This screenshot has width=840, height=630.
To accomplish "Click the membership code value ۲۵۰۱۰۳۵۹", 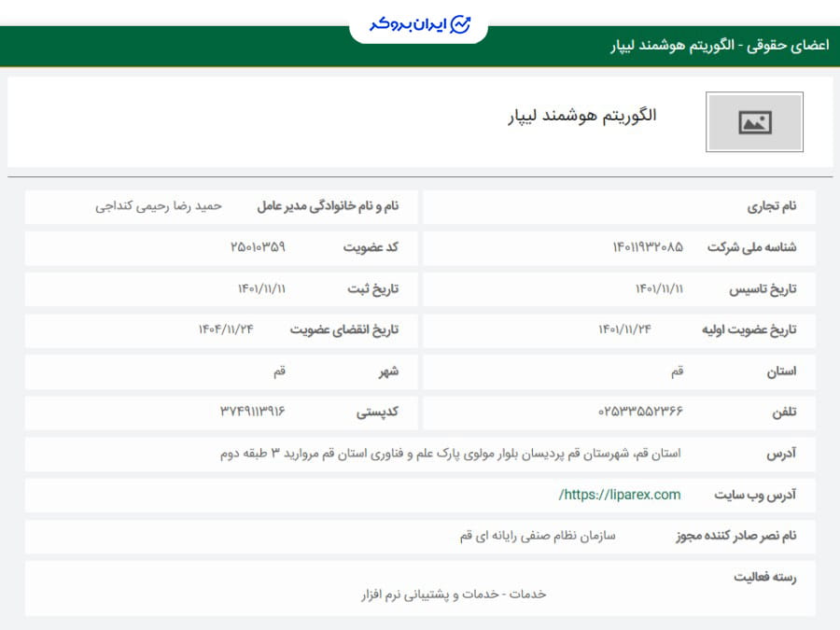I will (x=258, y=247).
